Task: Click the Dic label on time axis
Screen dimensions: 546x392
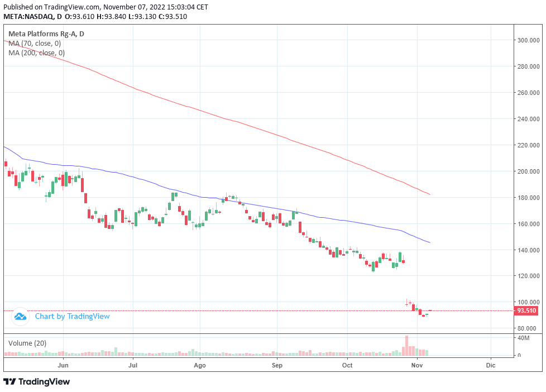Action: 491,365
